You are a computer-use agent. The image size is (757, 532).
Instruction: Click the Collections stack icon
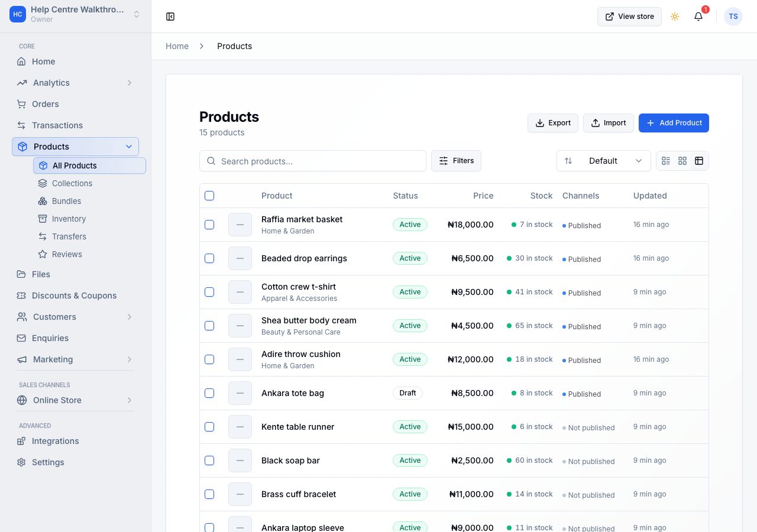tap(43, 183)
